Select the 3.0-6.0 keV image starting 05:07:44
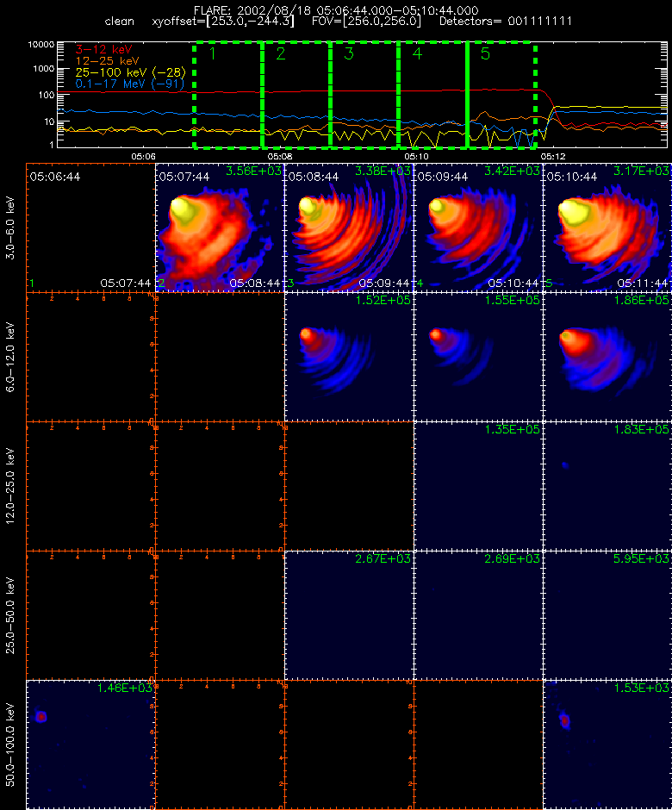Image resolution: width=672 pixels, height=810 pixels. pyautogui.click(x=220, y=227)
